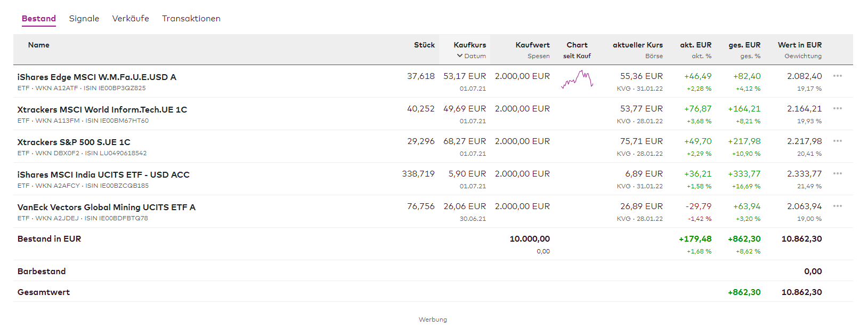This screenshot has width=868, height=327.
Task: Open the Verkäufe tab
Action: point(131,19)
